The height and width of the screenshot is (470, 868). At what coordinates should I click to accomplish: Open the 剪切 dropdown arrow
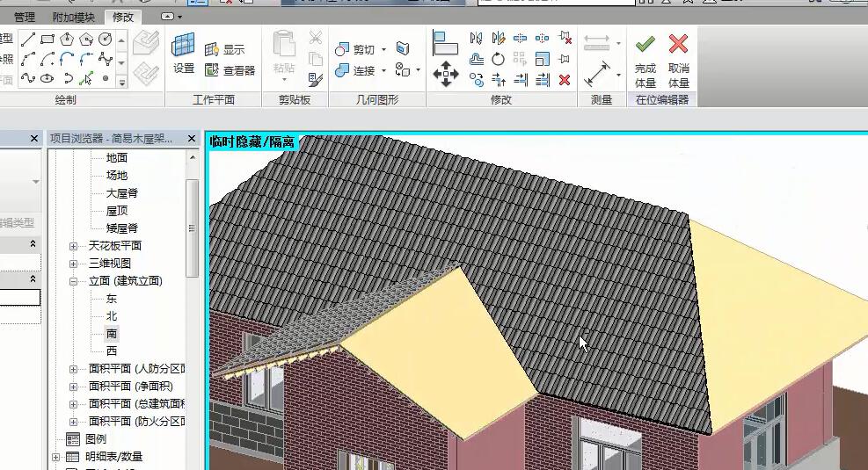click(x=383, y=50)
